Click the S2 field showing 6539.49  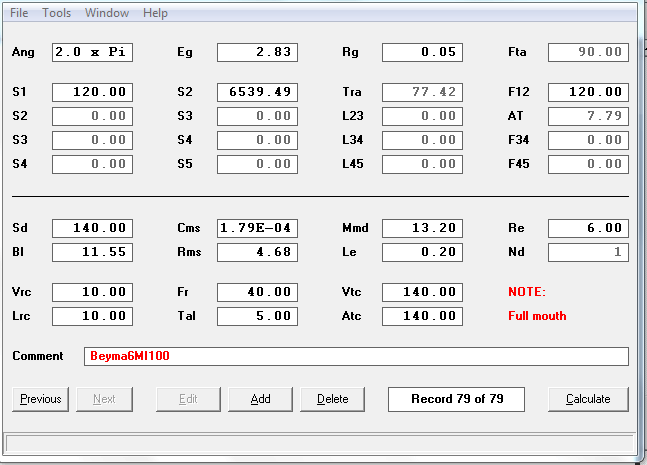pos(257,92)
